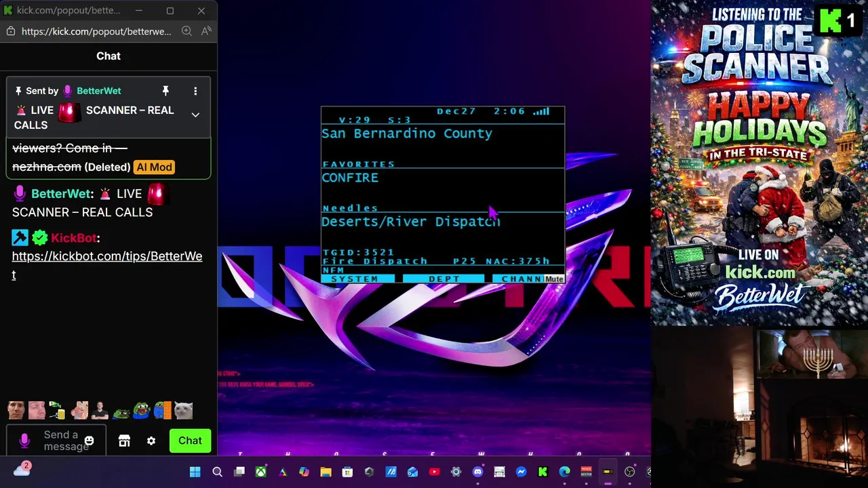The width and height of the screenshot is (868, 488).
Task: Open Task View from taskbar
Action: click(x=239, y=472)
